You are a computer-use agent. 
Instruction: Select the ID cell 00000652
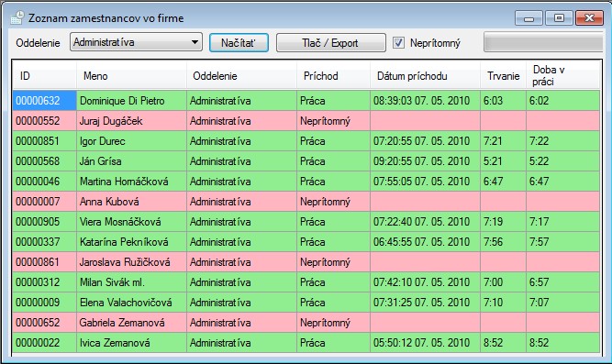click(44, 322)
